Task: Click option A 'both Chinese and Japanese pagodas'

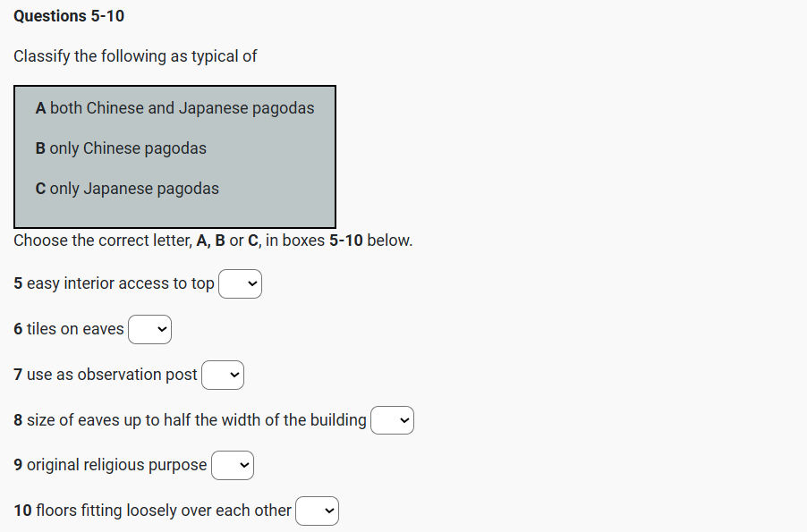Action: click(175, 108)
